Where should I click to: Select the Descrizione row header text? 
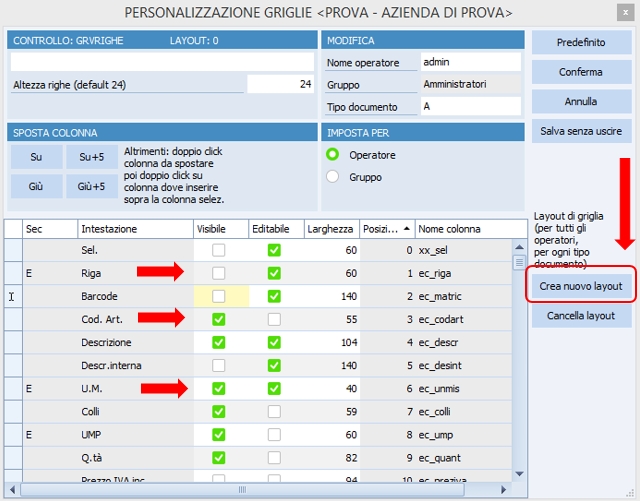(106, 342)
